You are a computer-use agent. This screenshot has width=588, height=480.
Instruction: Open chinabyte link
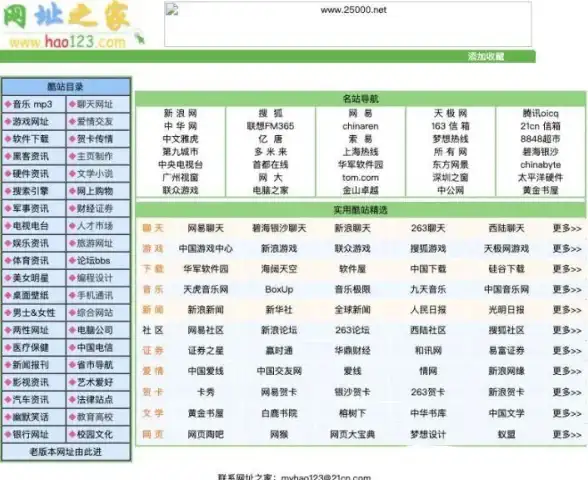point(540,165)
